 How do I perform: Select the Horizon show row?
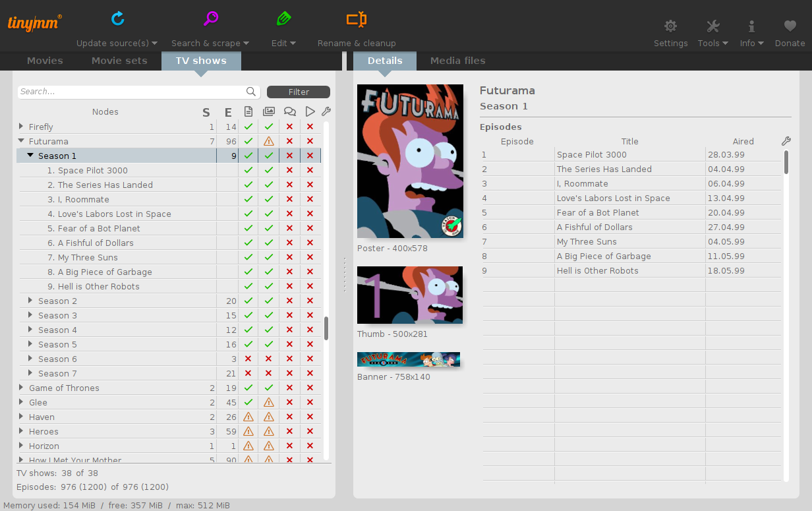169,446
